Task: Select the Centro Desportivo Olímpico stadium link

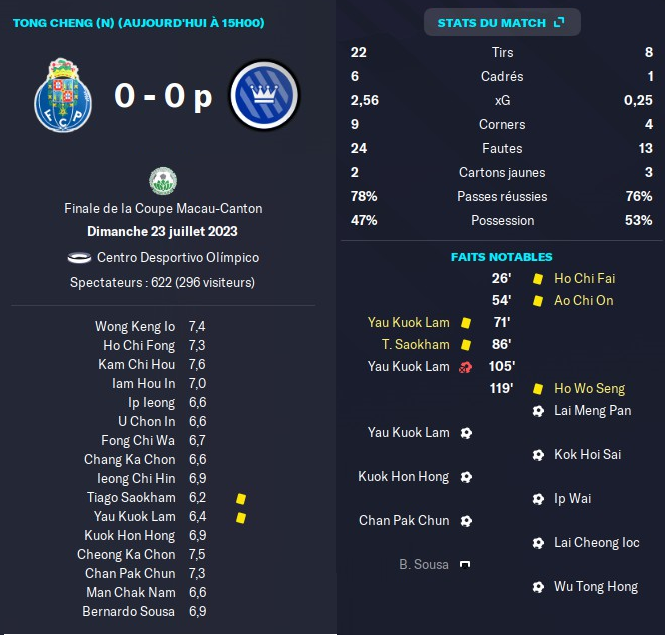Action: [x=177, y=258]
